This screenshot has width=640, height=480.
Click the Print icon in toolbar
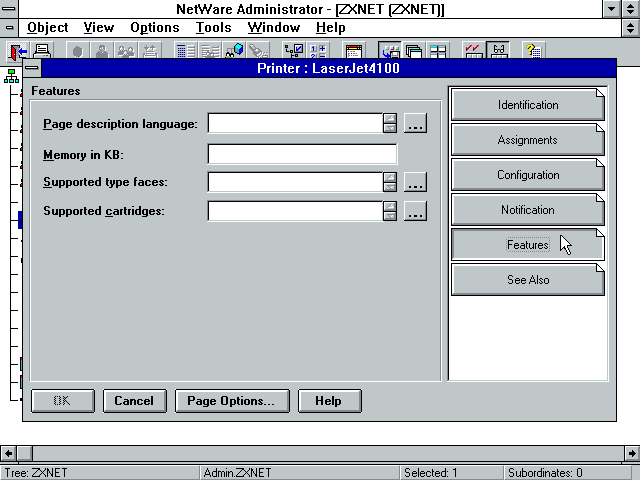click(x=42, y=51)
